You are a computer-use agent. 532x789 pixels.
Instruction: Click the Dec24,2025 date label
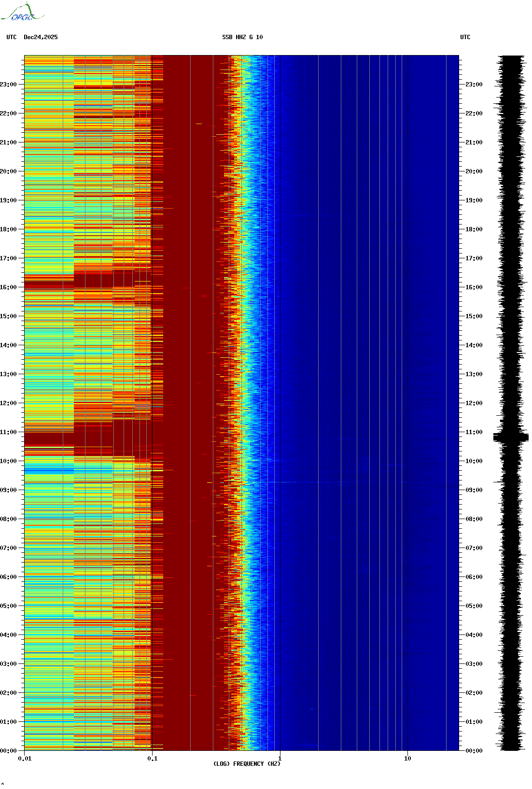tap(41, 37)
